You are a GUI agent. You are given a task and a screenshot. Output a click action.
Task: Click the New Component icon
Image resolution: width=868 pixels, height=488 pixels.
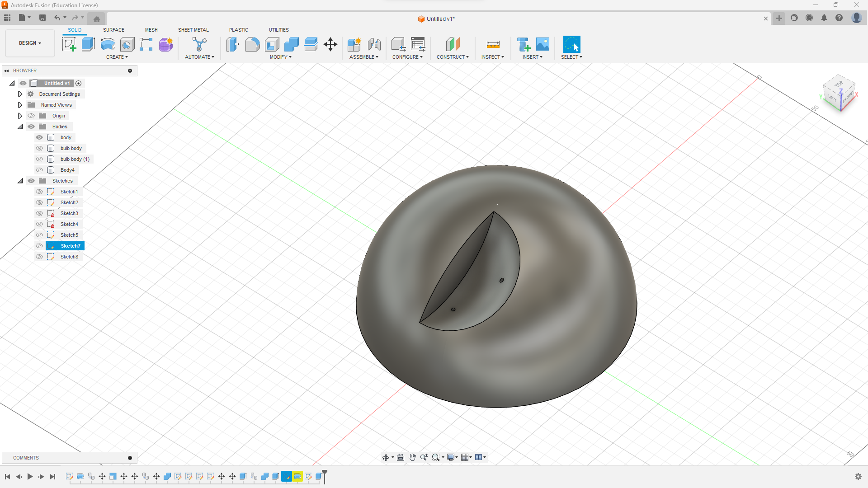click(x=354, y=44)
